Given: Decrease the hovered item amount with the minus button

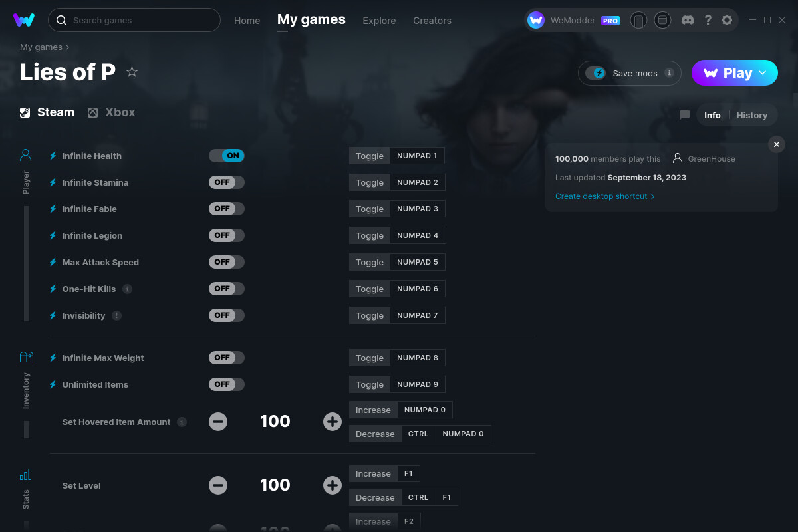Looking at the screenshot, I should (x=218, y=421).
